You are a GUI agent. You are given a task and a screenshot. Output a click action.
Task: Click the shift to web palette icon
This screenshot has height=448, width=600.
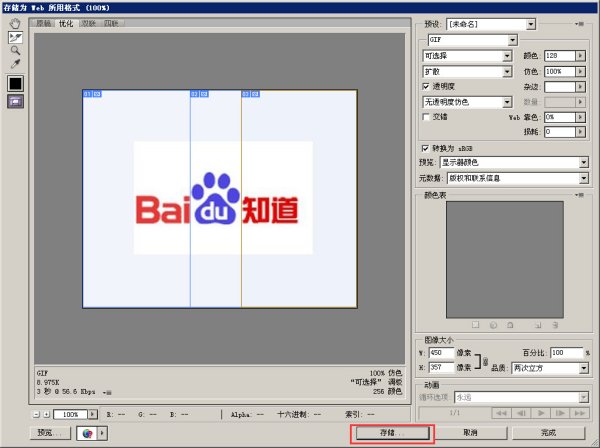pos(493,325)
